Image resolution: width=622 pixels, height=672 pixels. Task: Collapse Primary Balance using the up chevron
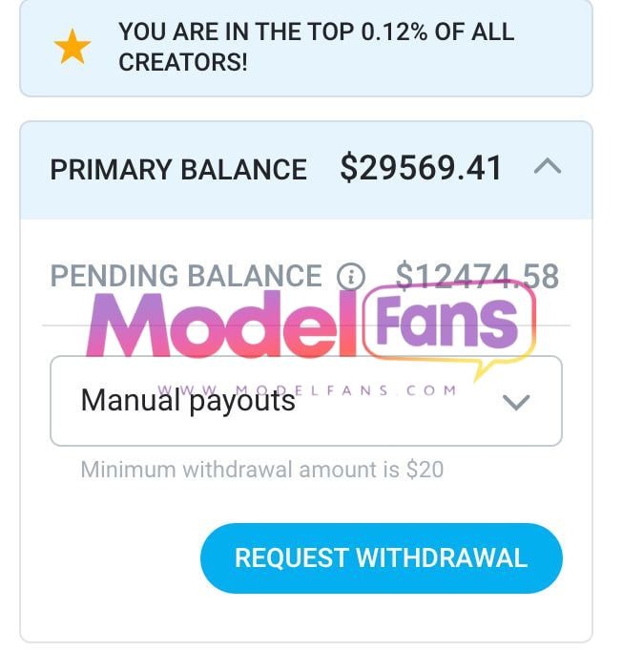pyautogui.click(x=548, y=166)
